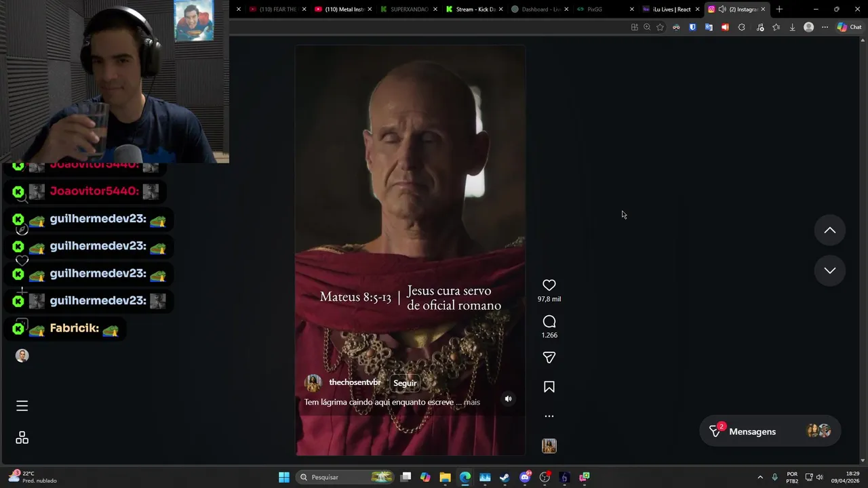Click Fabricik chat message username
This screenshot has height=488, width=868.
tap(75, 328)
